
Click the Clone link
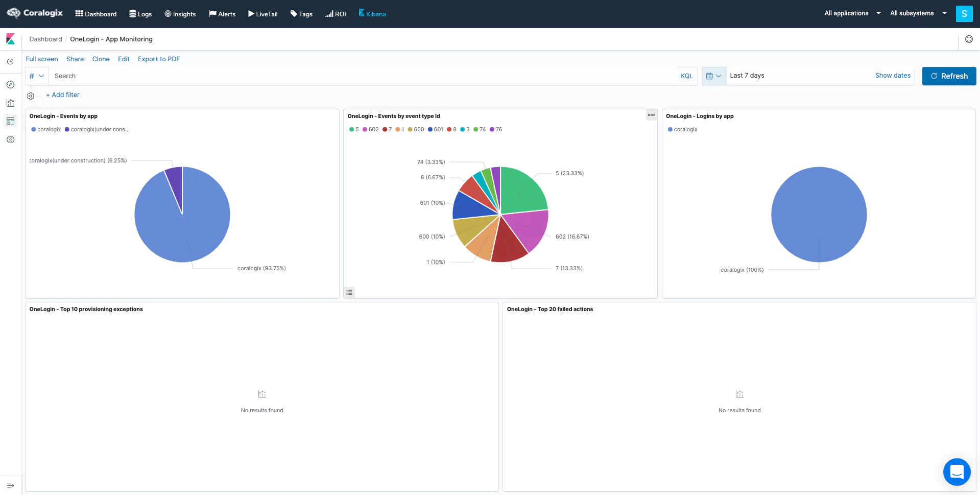click(x=101, y=59)
